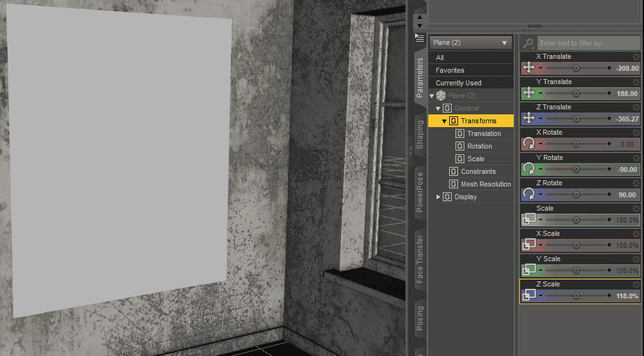644x356 pixels.
Task: Click the X Translate move icon
Action: click(x=529, y=68)
